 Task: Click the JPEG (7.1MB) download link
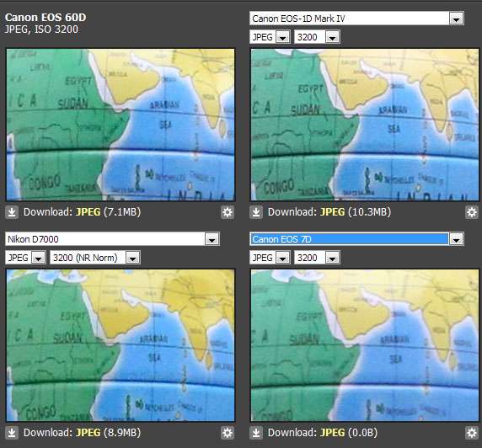108,211
